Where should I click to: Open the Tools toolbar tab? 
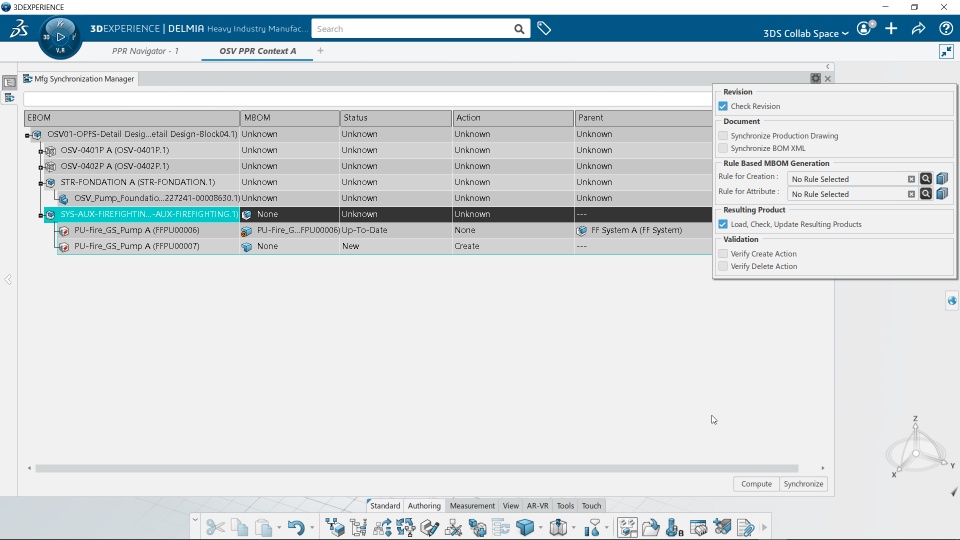[565, 506]
